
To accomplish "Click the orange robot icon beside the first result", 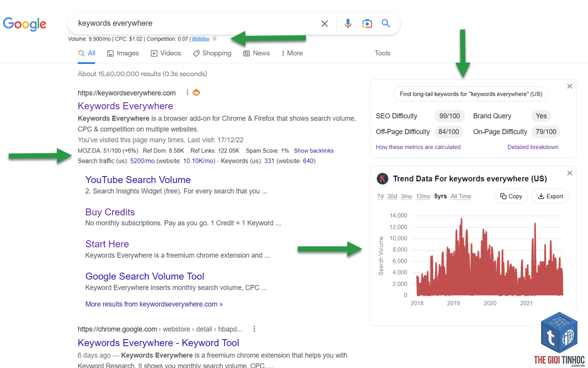I will coord(197,92).
